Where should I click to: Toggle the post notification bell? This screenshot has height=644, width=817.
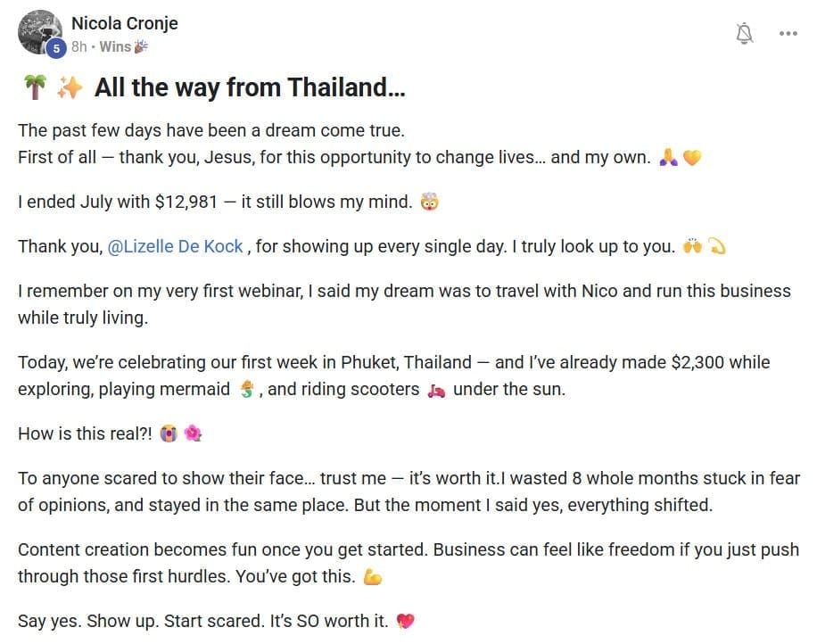(x=744, y=34)
